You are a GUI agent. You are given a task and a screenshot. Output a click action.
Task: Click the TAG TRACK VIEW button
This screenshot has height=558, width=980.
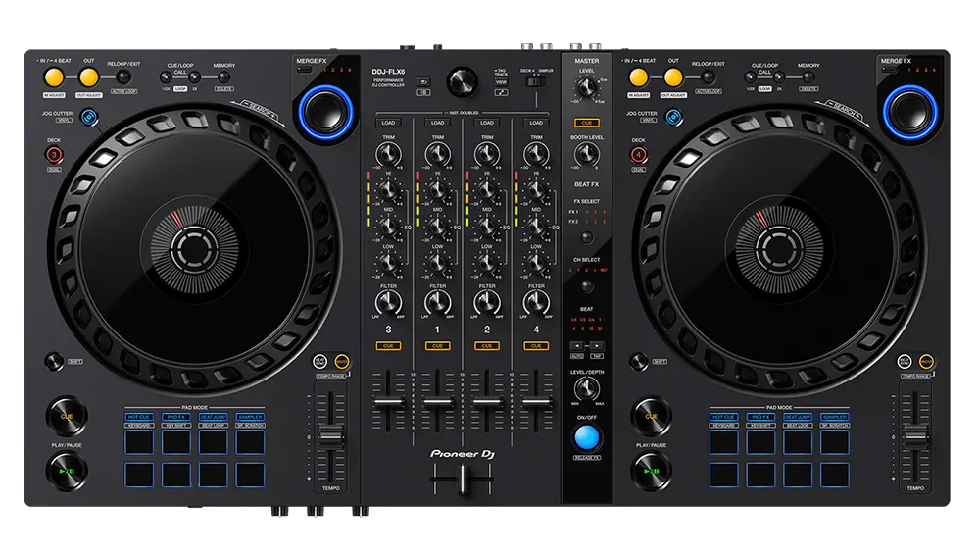(x=501, y=82)
